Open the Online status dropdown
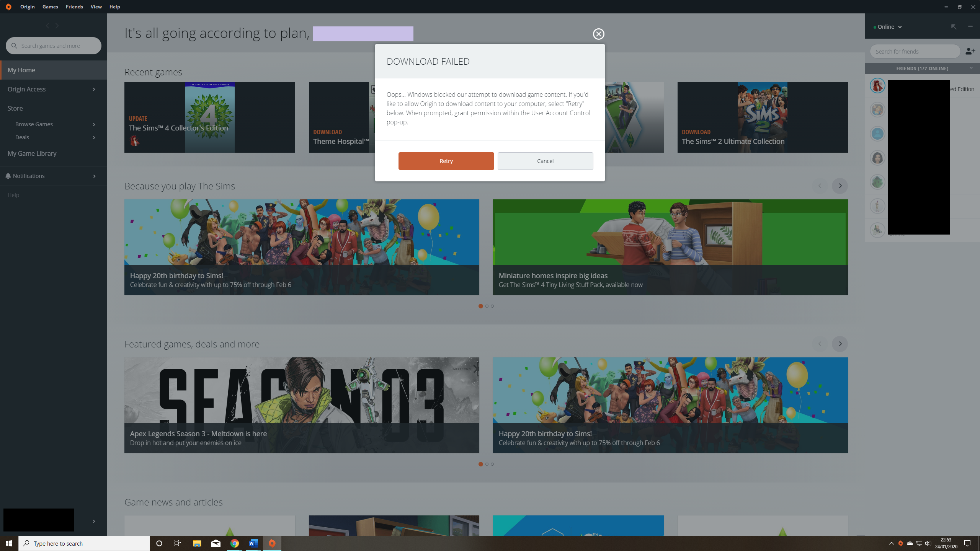The image size is (980, 551). 888,27
